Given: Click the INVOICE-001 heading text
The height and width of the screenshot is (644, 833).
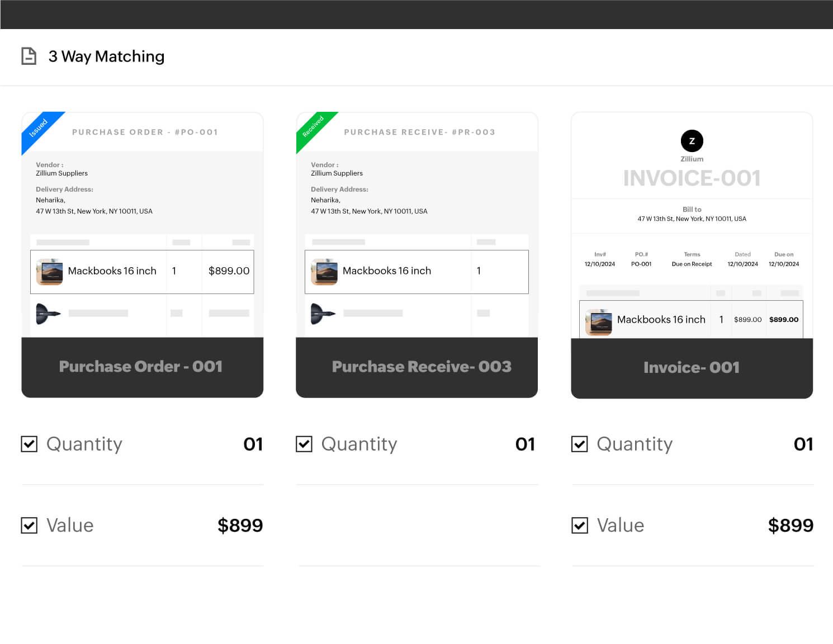Looking at the screenshot, I should [692, 178].
